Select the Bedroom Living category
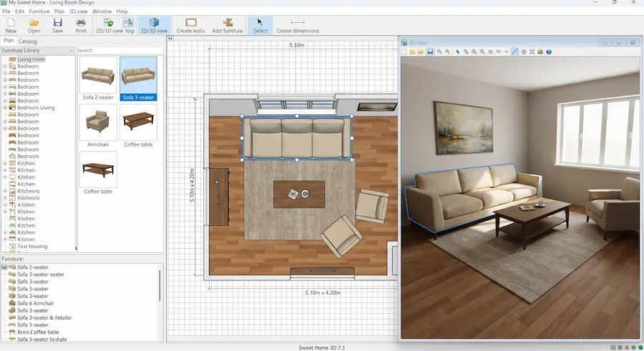644x351 pixels. tap(36, 107)
